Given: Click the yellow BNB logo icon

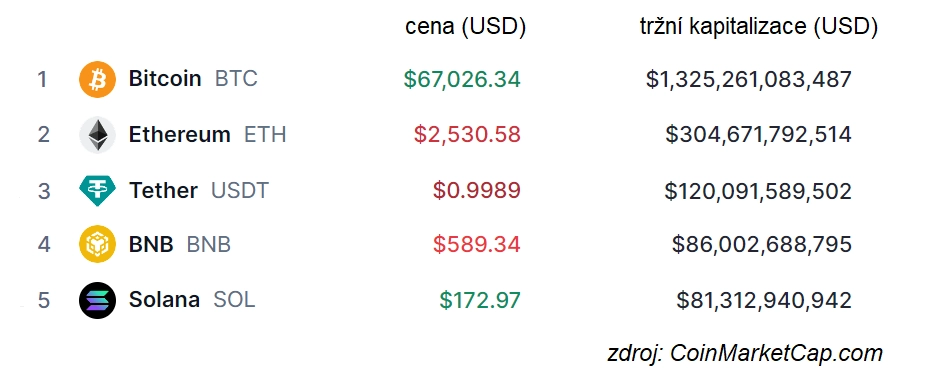Looking at the screenshot, I should coord(97,244).
